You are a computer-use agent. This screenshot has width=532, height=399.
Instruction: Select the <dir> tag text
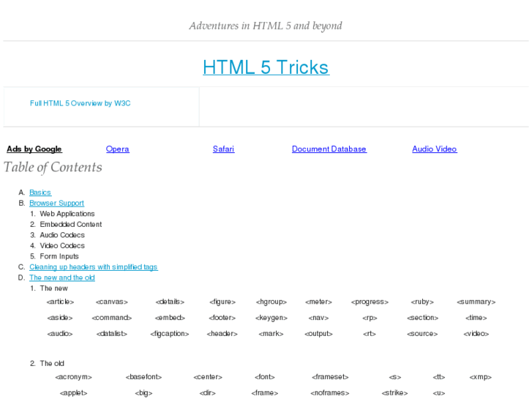[x=207, y=392]
